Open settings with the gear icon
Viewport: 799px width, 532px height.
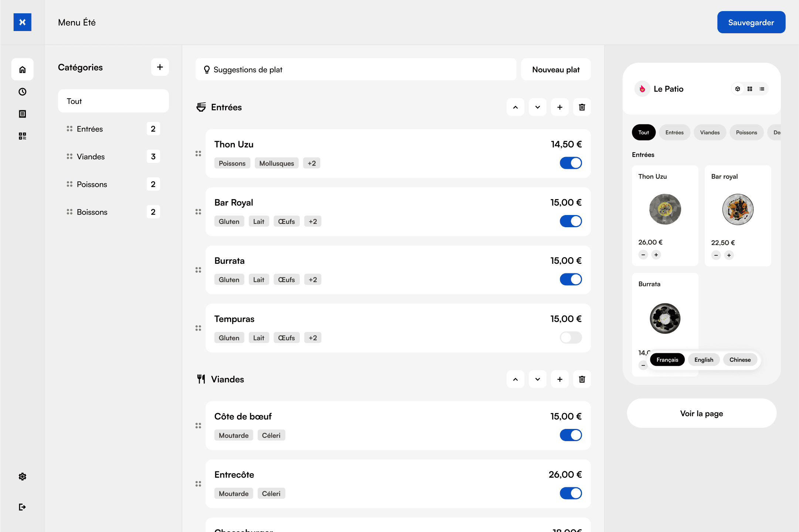click(x=23, y=477)
